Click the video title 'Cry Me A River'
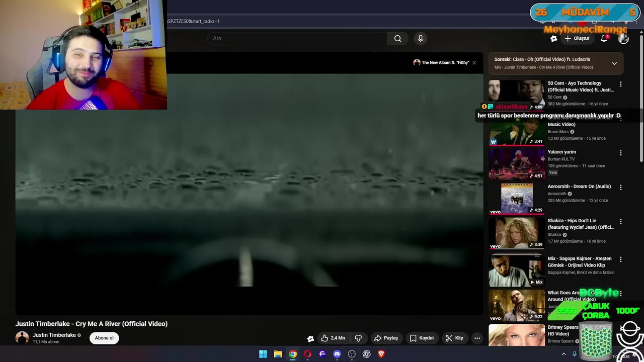 tap(91, 324)
